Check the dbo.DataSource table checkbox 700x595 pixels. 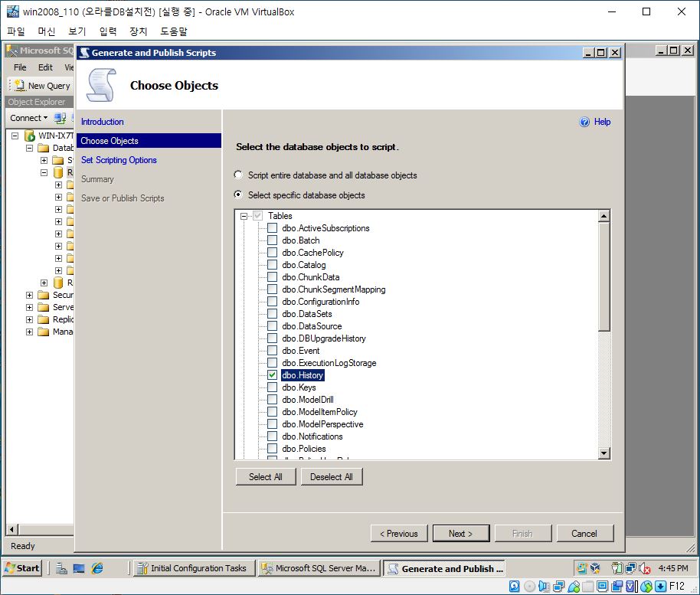[x=272, y=326]
